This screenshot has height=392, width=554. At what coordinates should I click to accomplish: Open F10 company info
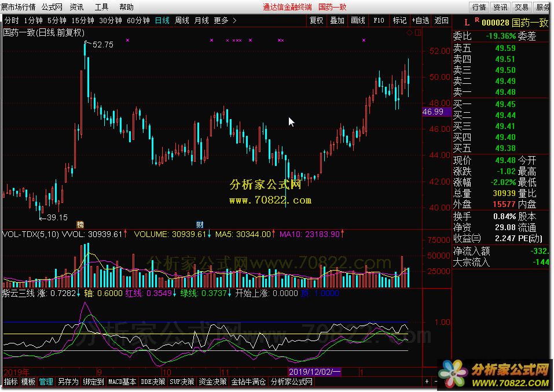(379, 20)
